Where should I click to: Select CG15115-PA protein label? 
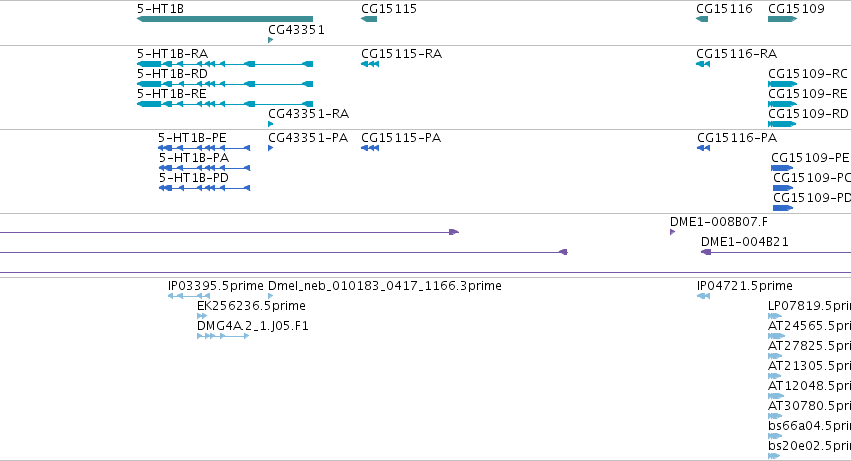coord(401,138)
